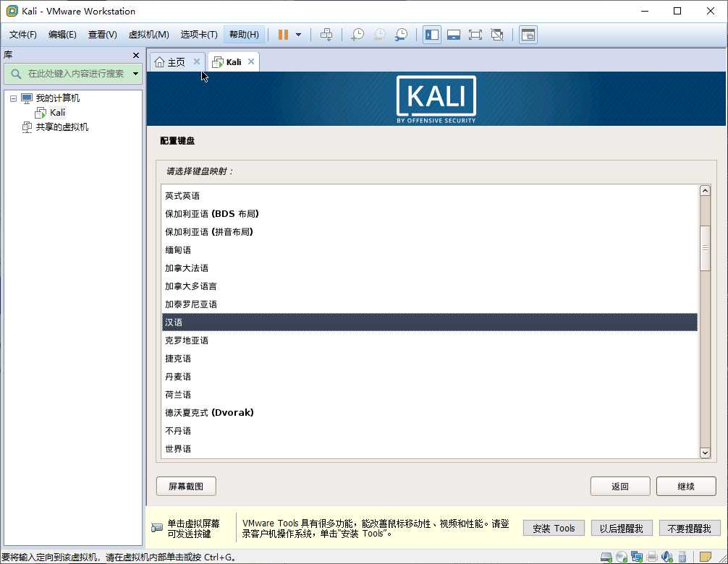
Task: Choose 缅甸语 keyboard layout
Action: tap(429, 250)
